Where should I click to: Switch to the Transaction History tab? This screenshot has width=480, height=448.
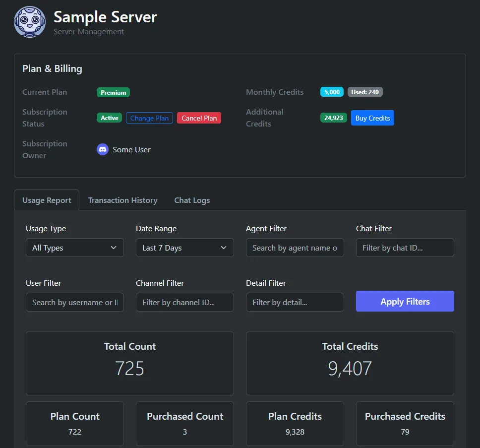pyautogui.click(x=123, y=200)
